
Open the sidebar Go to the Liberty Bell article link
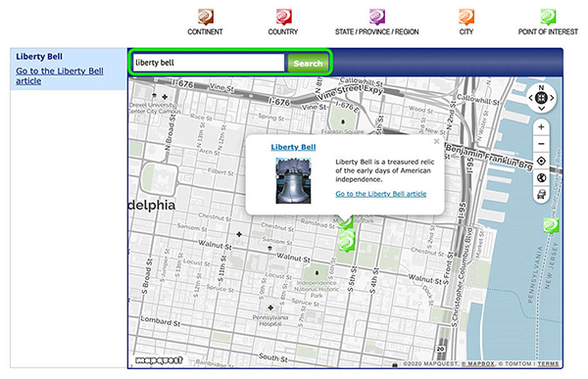click(x=60, y=76)
